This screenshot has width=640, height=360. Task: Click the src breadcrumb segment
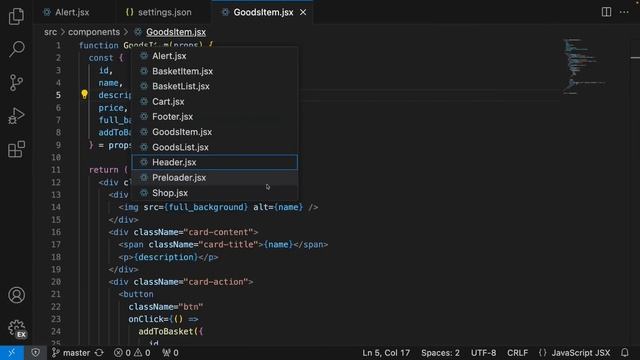(x=50, y=32)
